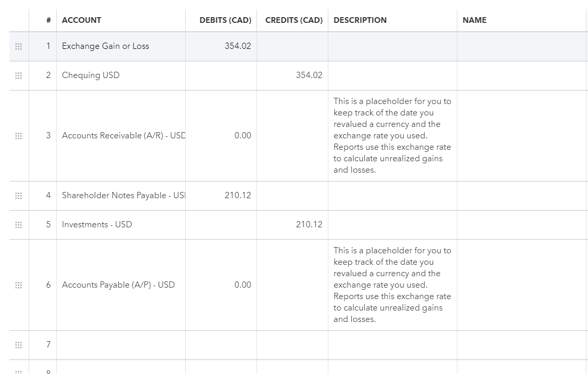Image resolution: width=588 pixels, height=374 pixels.
Task: Click the Accounts Payable row description placeholder text
Action: pyautogui.click(x=392, y=285)
